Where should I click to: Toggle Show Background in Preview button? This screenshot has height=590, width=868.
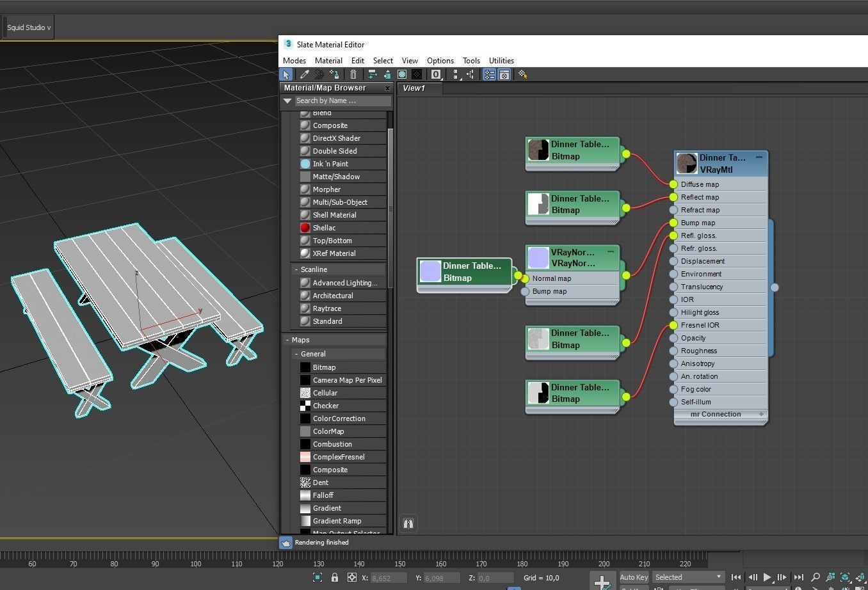pyautogui.click(x=417, y=75)
